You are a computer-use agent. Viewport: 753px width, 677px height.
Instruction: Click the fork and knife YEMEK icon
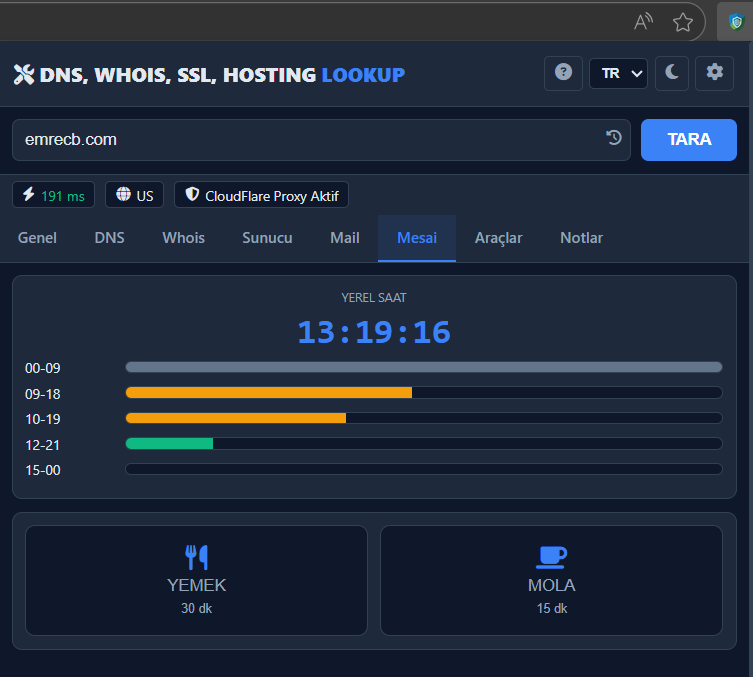coord(196,557)
